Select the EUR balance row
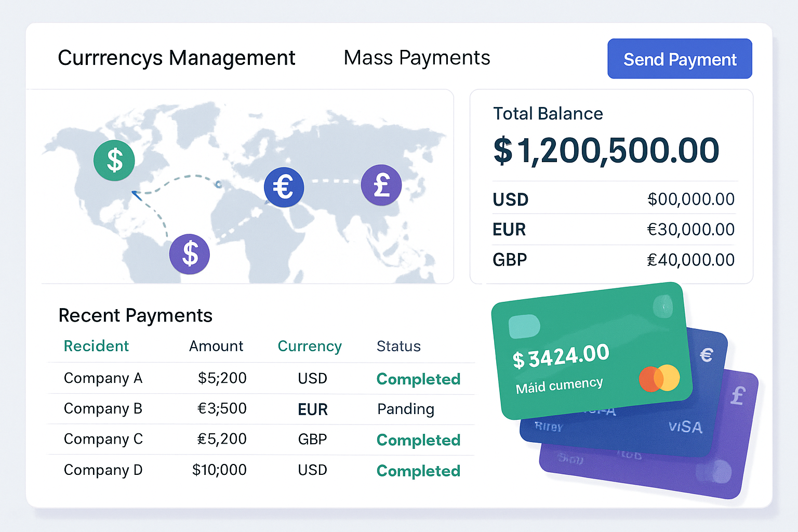Viewport: 798px width, 532px height. tap(613, 230)
